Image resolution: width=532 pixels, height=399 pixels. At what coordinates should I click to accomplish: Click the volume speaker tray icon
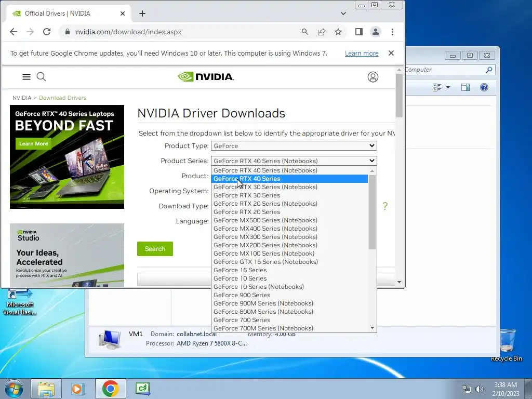(480, 389)
